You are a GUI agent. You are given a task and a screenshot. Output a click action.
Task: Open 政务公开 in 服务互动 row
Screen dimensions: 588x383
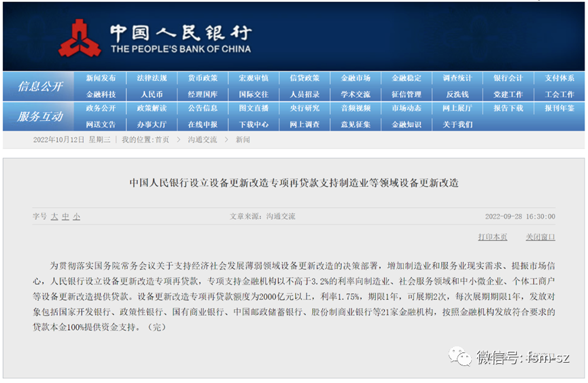point(101,108)
